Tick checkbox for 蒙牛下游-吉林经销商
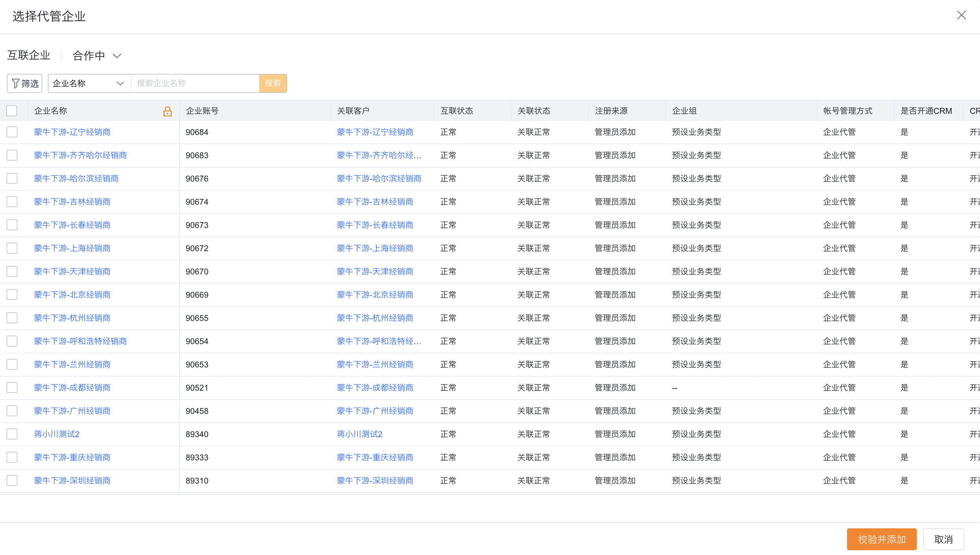 tap(12, 202)
